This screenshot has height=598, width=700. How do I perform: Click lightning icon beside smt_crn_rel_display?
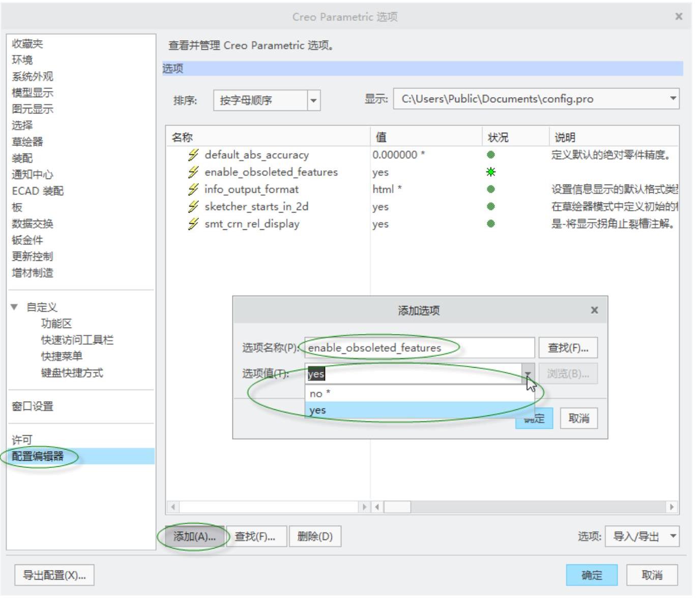(193, 224)
